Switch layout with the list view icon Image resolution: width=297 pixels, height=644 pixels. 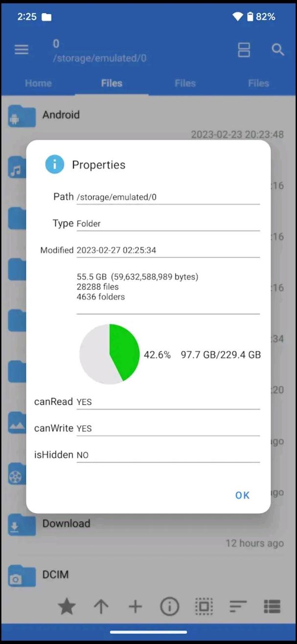click(x=272, y=606)
